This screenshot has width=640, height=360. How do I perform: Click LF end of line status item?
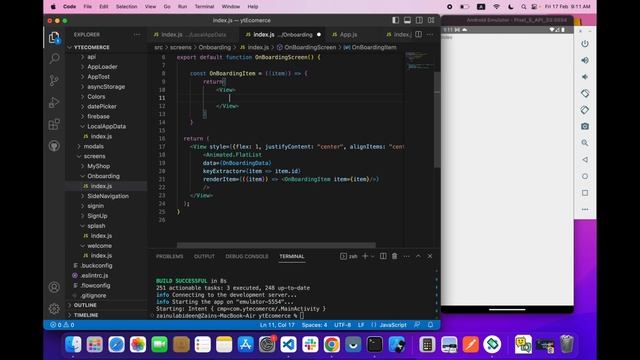[361, 325]
